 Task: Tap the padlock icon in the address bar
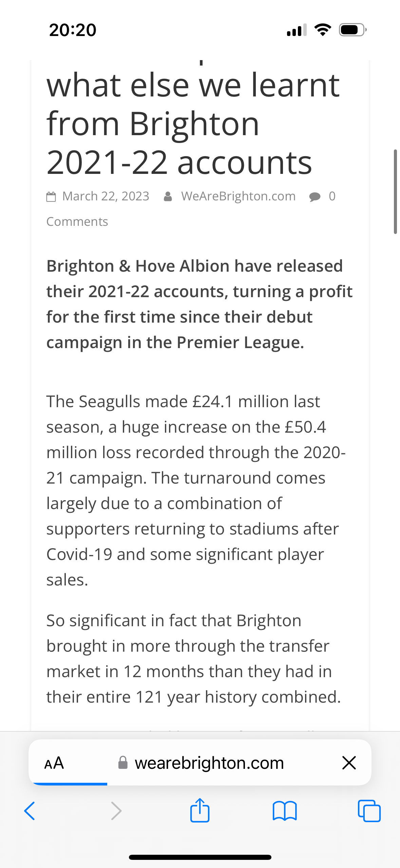tap(123, 762)
